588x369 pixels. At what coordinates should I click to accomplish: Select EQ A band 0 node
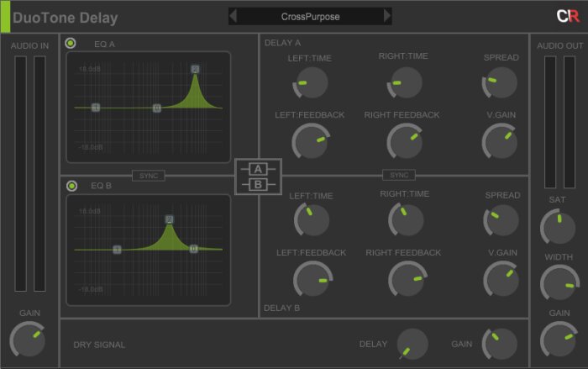point(157,108)
